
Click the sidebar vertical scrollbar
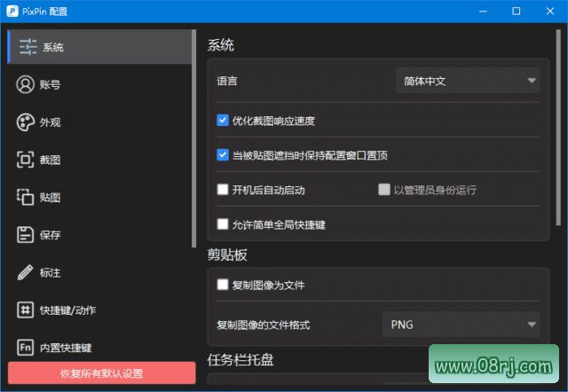click(x=193, y=138)
